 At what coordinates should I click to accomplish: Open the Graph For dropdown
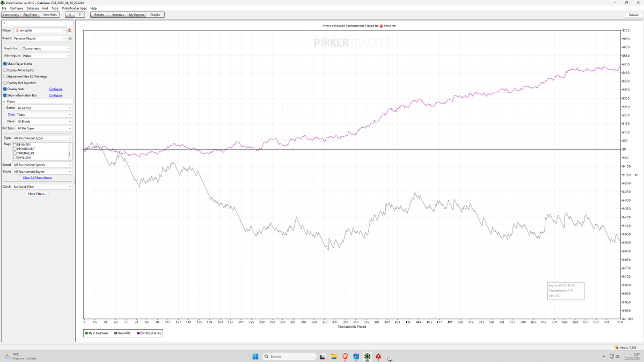coord(46,48)
